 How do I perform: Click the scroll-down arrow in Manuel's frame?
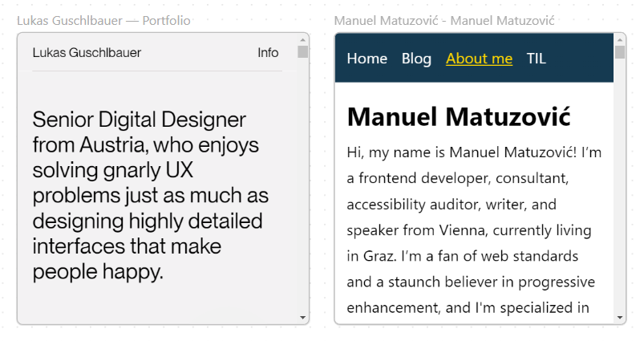620,318
